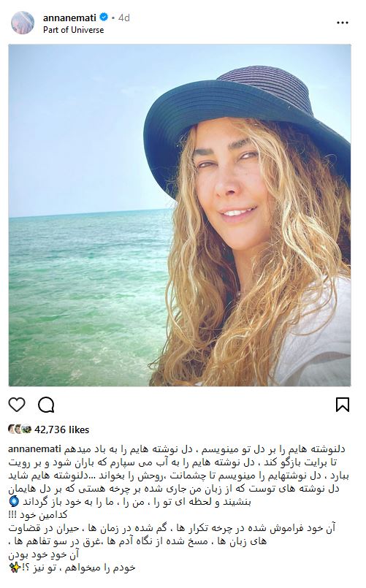Like the post with the heart icon

coord(17,405)
